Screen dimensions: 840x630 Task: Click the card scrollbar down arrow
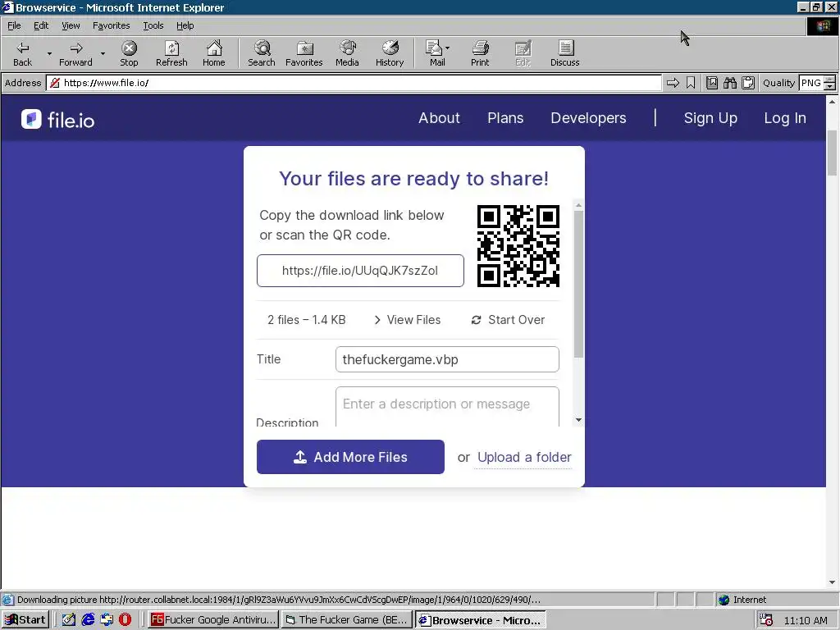[x=578, y=420]
